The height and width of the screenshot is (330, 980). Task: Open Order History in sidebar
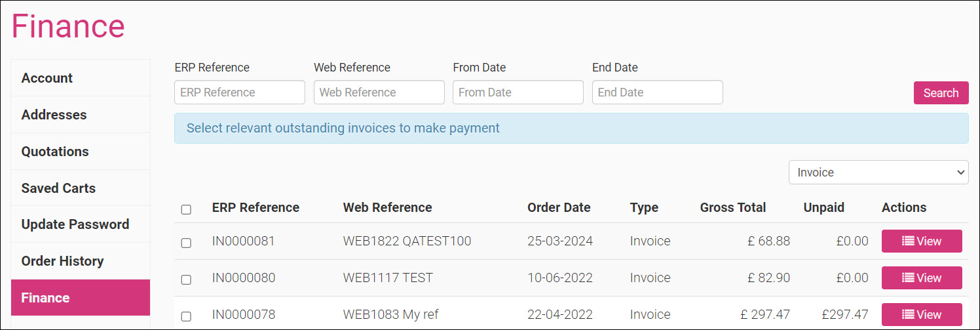pos(81,261)
